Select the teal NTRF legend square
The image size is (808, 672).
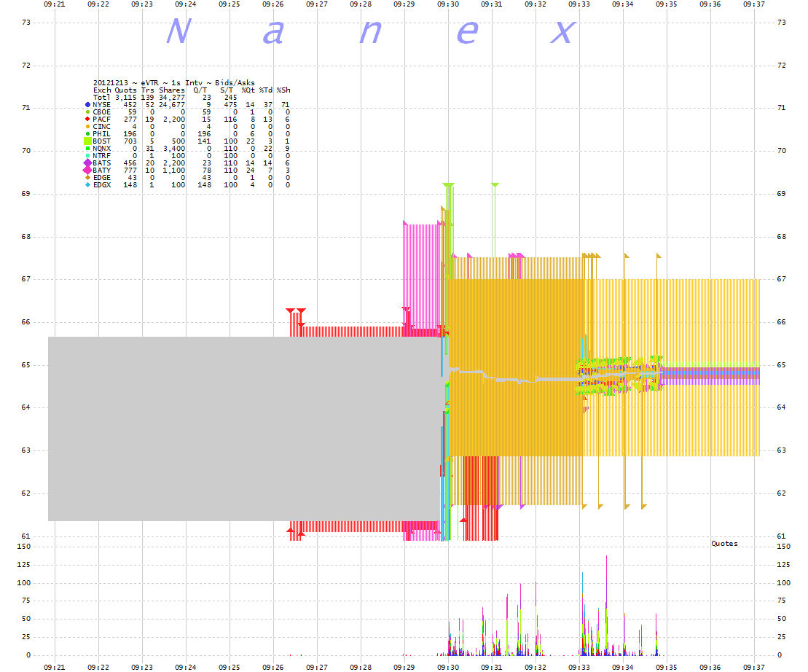pos(87,156)
